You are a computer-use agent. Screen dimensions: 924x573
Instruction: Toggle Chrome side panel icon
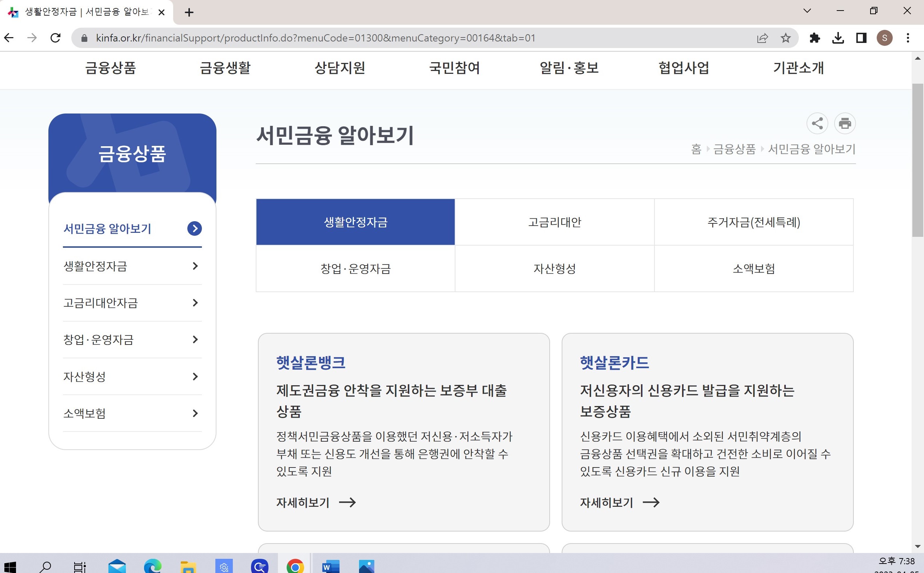coord(861,38)
